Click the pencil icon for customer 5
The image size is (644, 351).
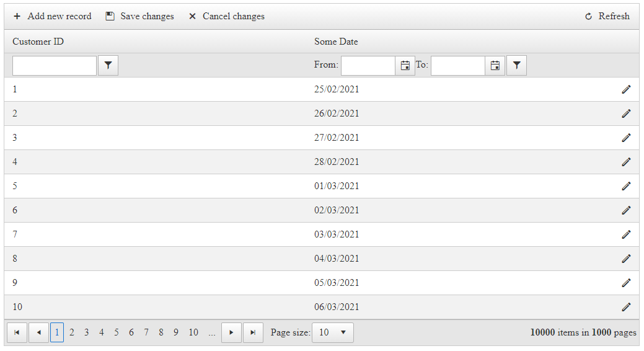[626, 186]
